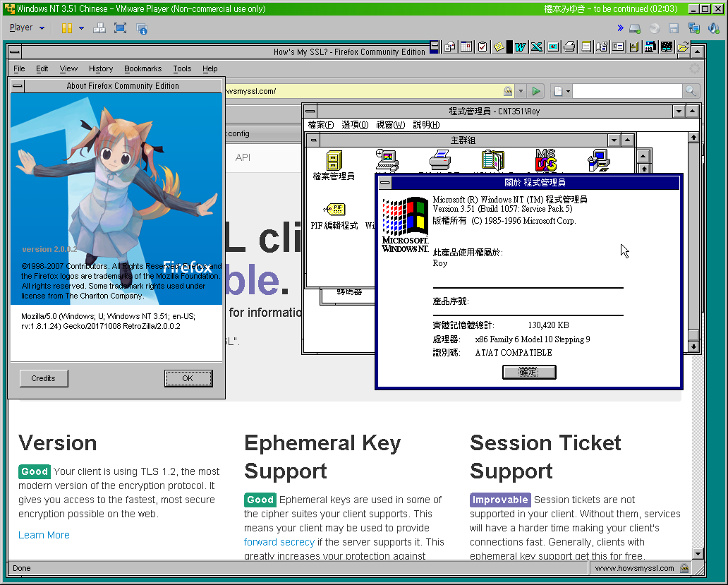Open the Bookmarks menu in Firefox
This screenshot has width=728, height=585.
tap(143, 68)
